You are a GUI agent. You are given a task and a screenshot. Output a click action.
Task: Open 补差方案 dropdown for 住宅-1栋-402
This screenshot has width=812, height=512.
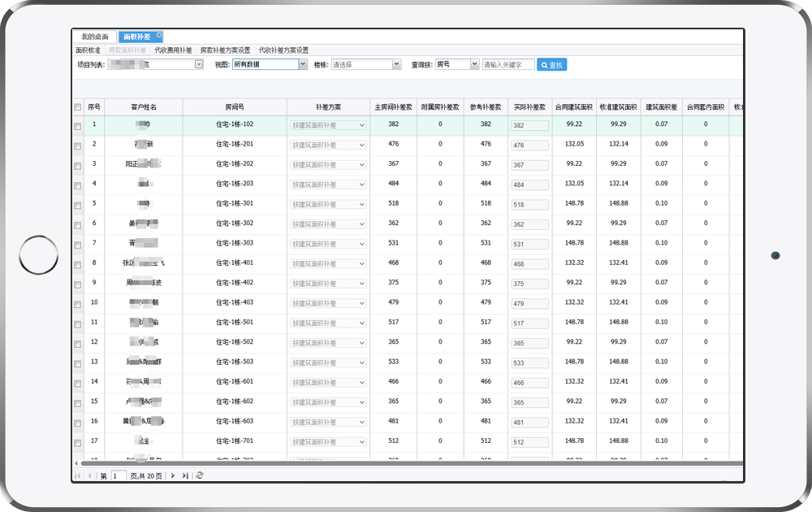(328, 284)
